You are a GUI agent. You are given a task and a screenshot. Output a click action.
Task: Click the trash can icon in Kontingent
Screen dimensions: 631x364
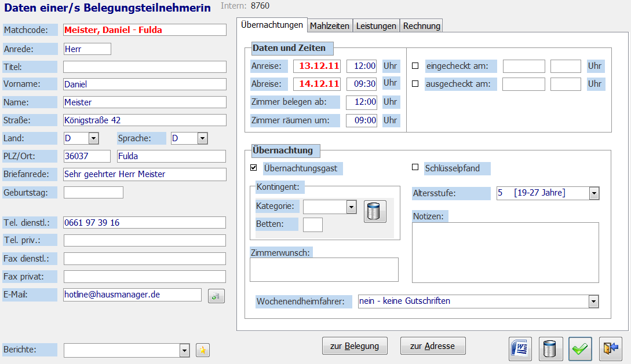(375, 211)
